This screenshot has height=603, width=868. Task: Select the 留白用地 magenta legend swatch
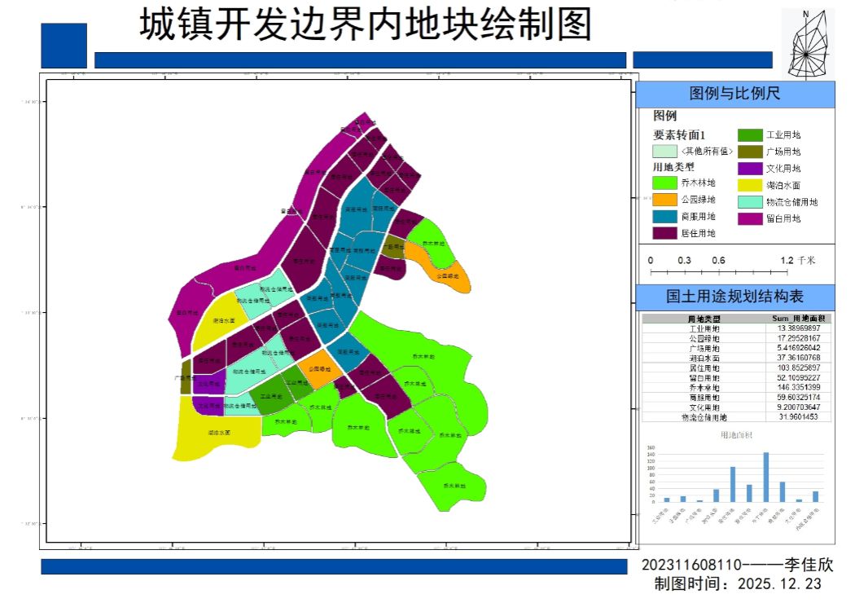coord(750,218)
